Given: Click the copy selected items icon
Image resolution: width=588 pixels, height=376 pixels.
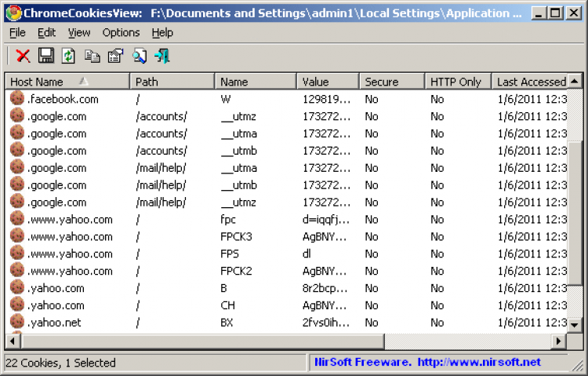Looking at the screenshot, I should [92, 56].
